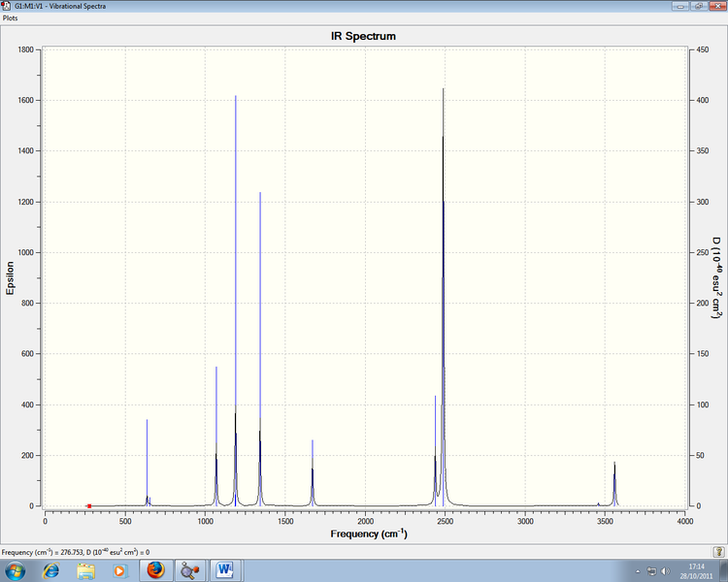Minimize the Vibrational Spectra window
This screenshot has width=728, height=582.
680,6
